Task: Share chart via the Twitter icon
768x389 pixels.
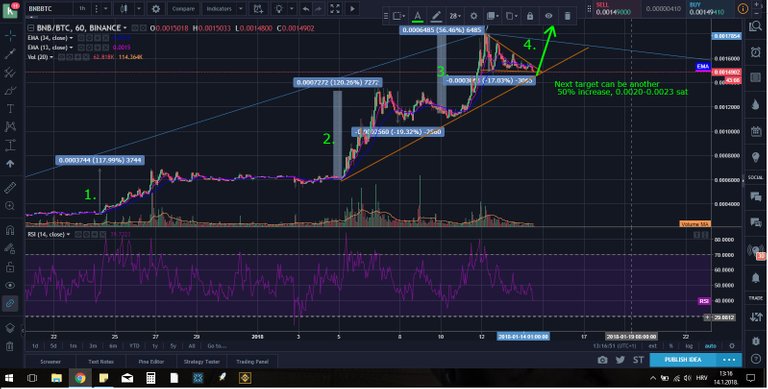Action: point(620,360)
